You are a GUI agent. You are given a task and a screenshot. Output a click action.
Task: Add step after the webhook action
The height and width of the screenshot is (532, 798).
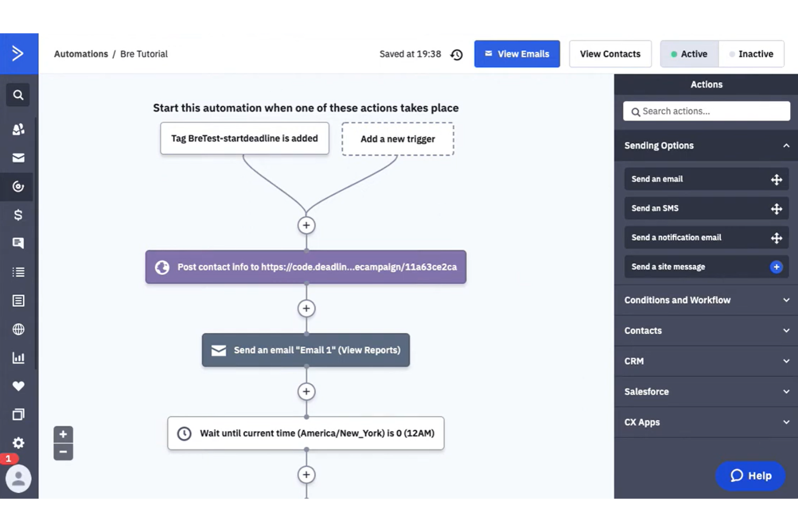(x=306, y=308)
